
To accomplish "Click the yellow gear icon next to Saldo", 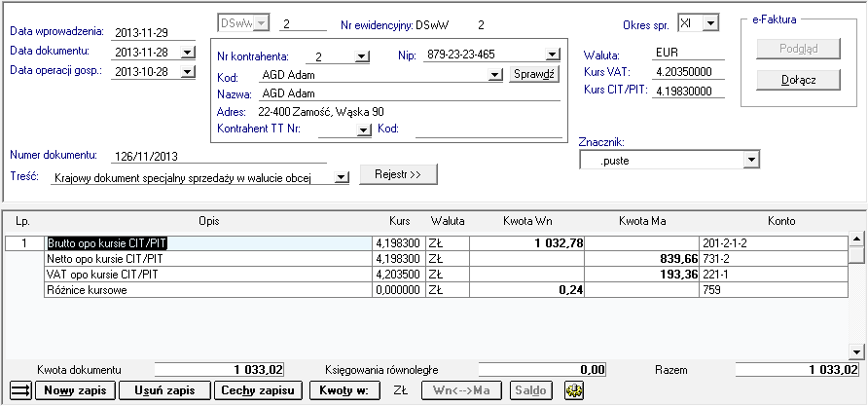I will click(x=572, y=390).
